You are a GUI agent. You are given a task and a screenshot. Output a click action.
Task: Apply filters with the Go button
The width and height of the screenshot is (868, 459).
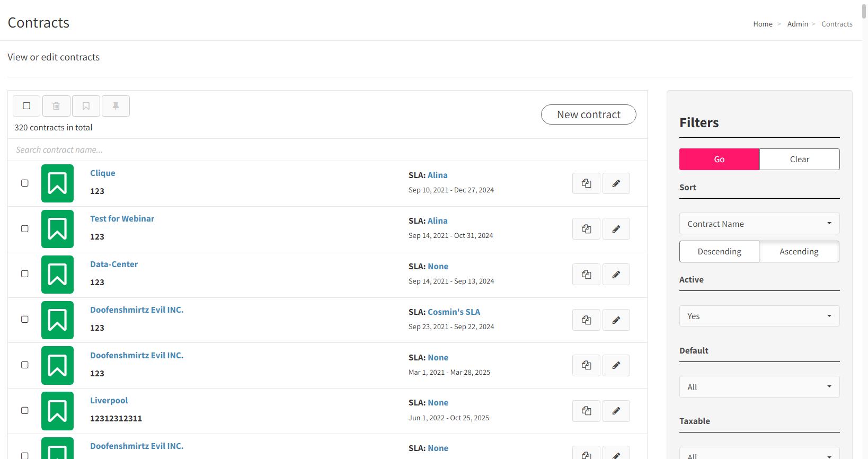click(x=719, y=159)
